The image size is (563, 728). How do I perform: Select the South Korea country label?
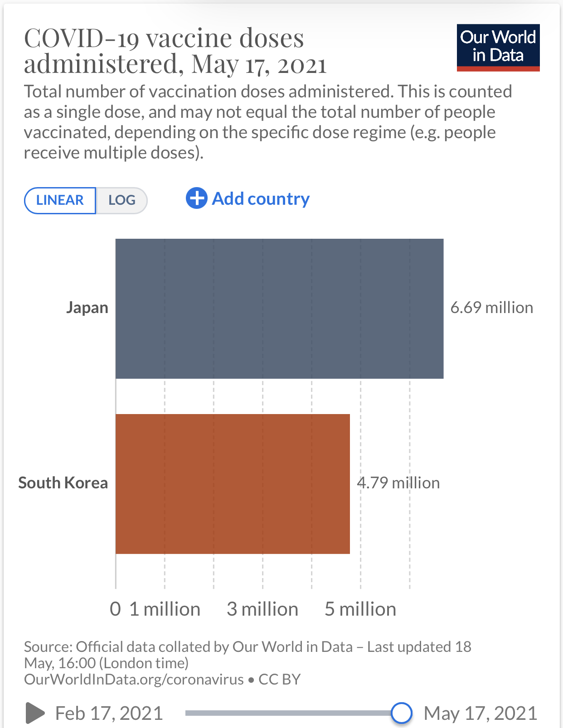[x=63, y=483]
